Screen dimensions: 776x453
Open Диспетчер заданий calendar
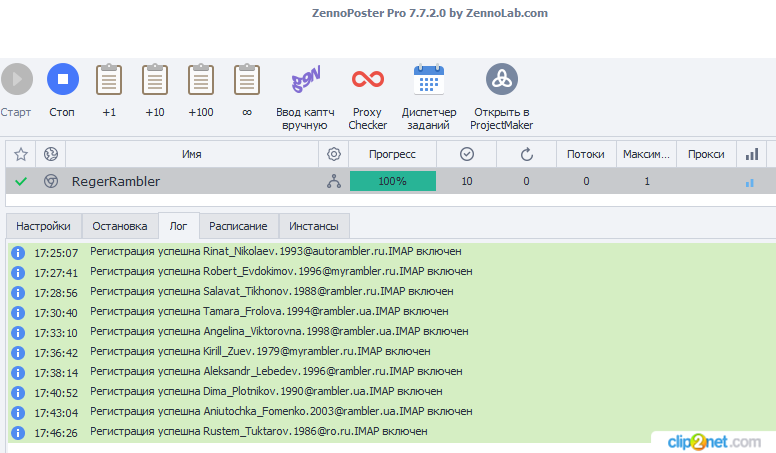429,79
